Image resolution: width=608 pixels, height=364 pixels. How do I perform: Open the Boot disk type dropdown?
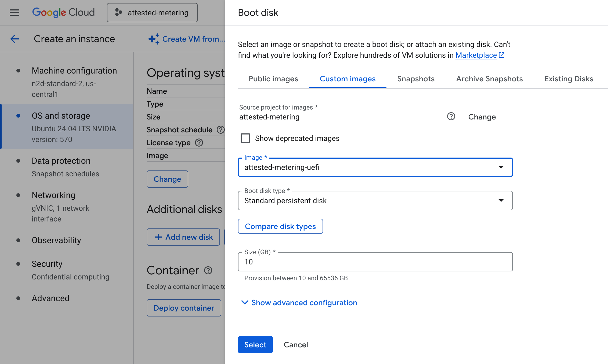point(375,201)
